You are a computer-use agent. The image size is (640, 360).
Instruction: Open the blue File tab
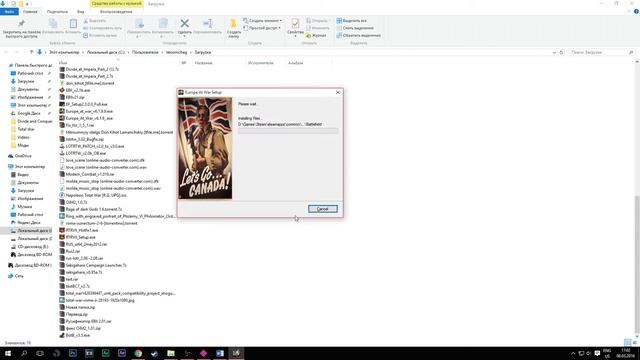[x=9, y=11]
